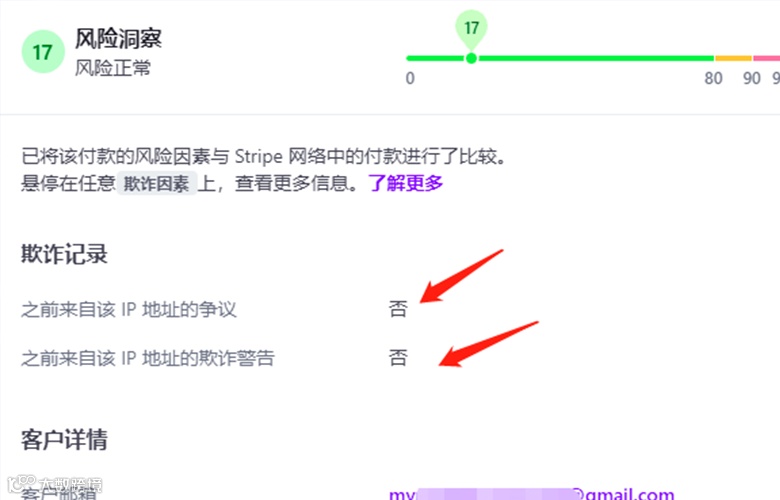780x500 pixels.
Task: Click the 欺诈因素 tag label
Action: [x=157, y=184]
